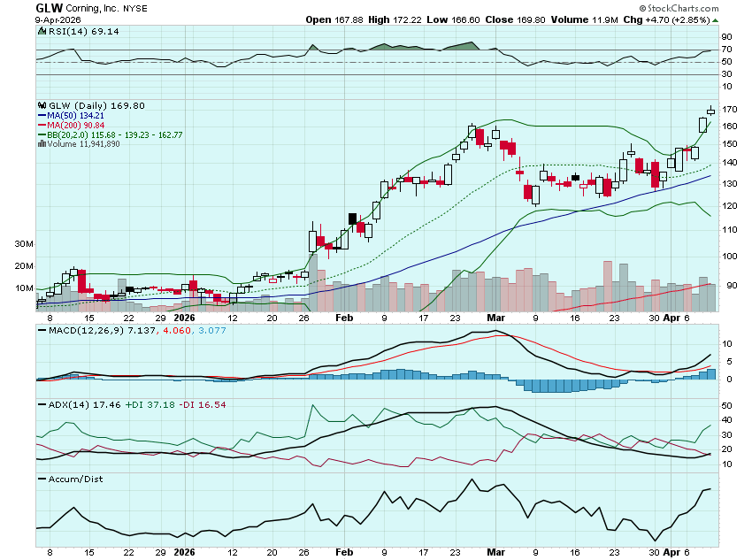Click the GLW ticker symbol in the header
This screenshot has width=752, height=560.
pos(50,8)
